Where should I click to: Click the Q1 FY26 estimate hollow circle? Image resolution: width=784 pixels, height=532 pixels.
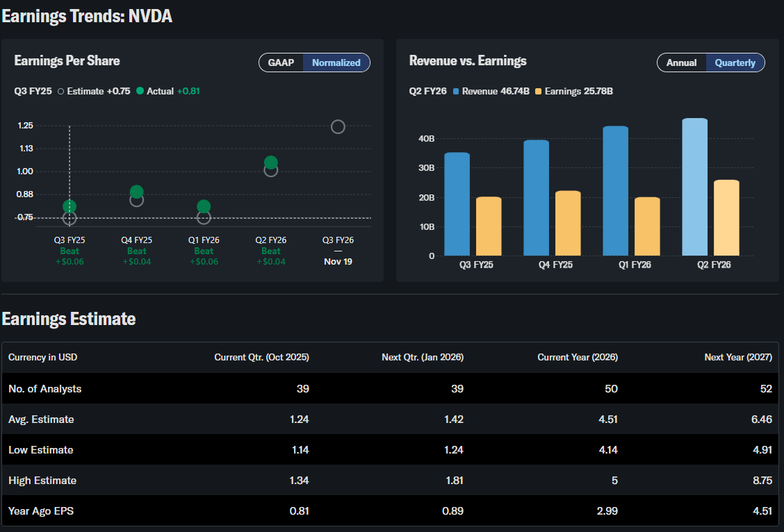(x=204, y=218)
